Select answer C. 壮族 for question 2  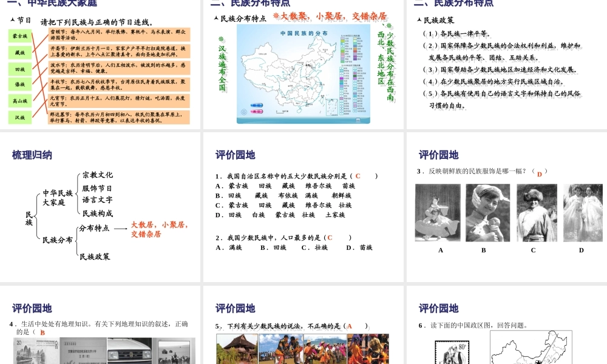click(314, 247)
